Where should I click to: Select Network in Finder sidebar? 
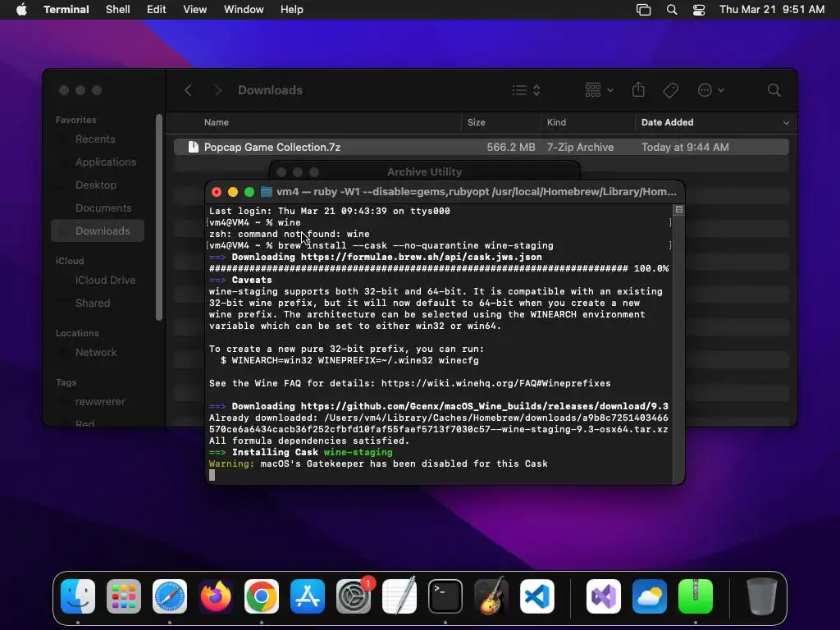pos(98,353)
